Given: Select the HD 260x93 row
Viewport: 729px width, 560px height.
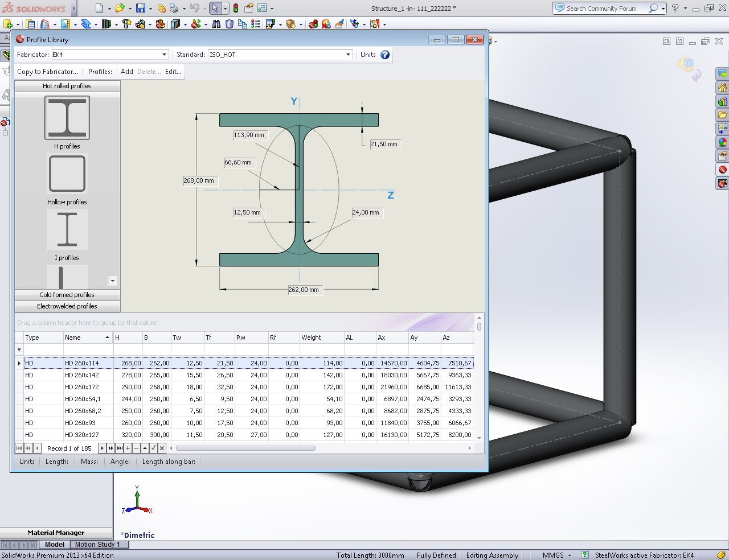Looking at the screenshot, I should [248, 423].
